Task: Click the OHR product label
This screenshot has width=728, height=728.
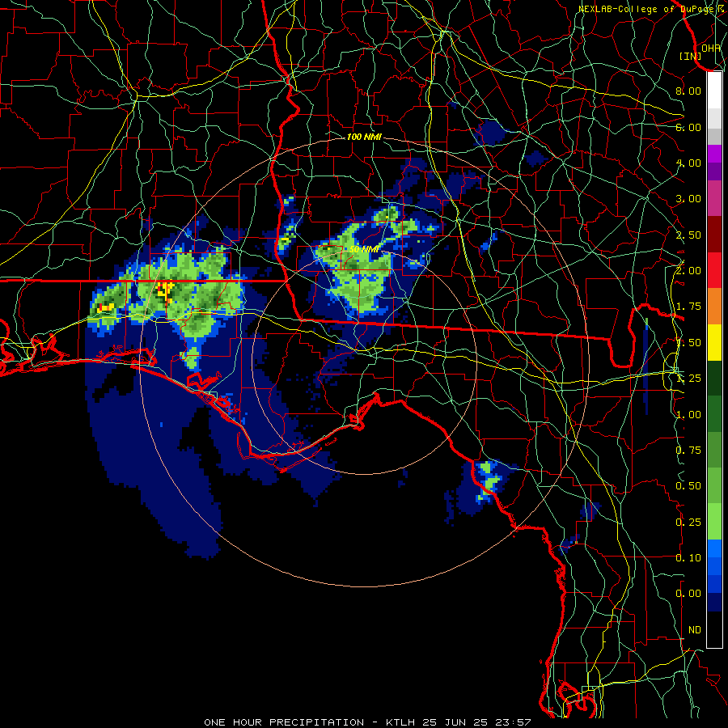Action: [711, 48]
